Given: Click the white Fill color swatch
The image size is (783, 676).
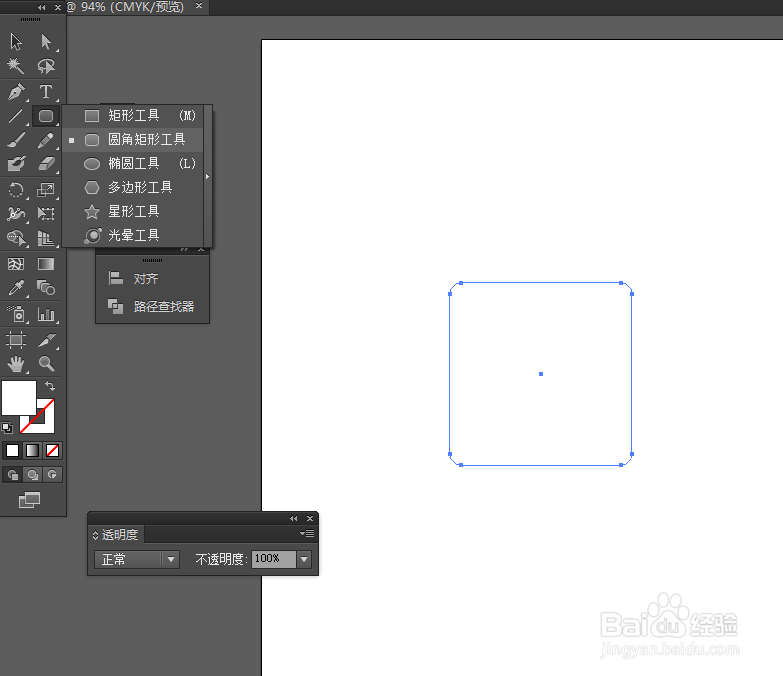Looking at the screenshot, I should pyautogui.click(x=19, y=398).
